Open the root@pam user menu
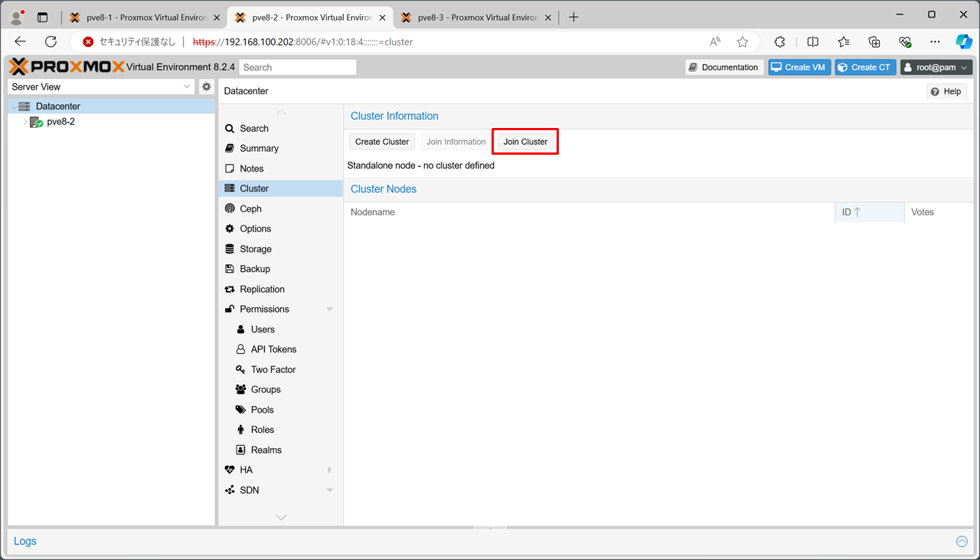This screenshot has height=560, width=980. 936,67
